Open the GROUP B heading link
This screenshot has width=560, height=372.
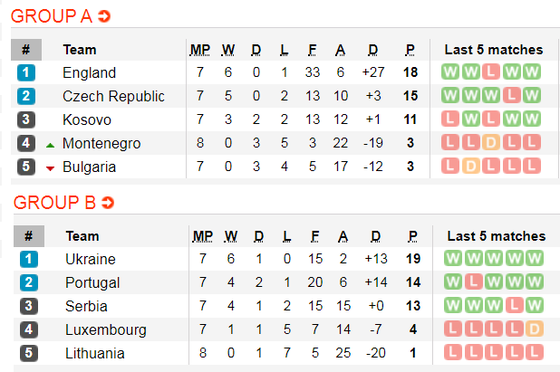point(55,203)
